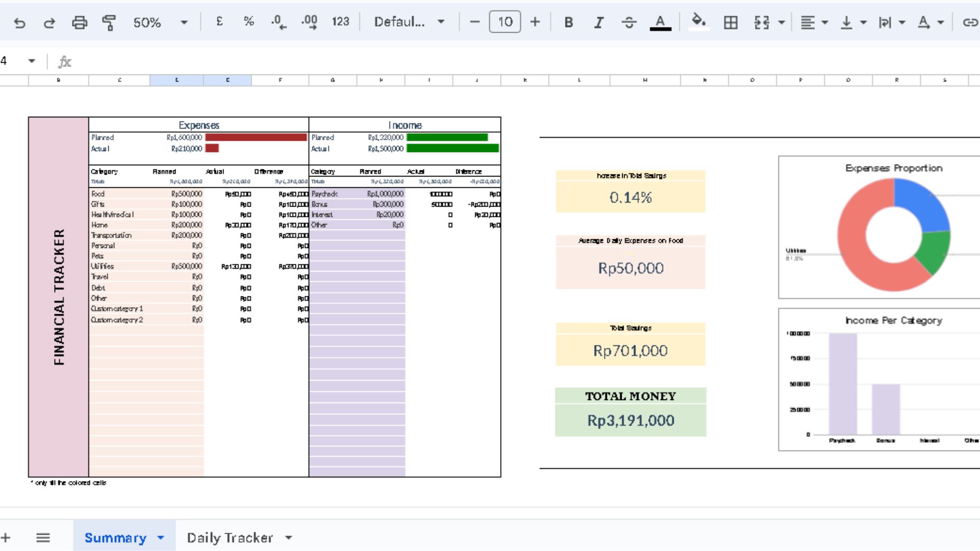Print the spreadsheet
Screen dimensions: 980x551
[79, 22]
